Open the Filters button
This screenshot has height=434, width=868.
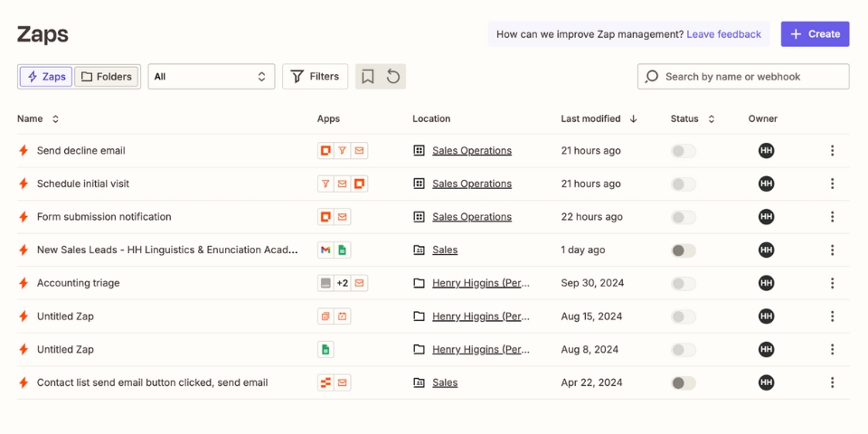click(x=315, y=77)
